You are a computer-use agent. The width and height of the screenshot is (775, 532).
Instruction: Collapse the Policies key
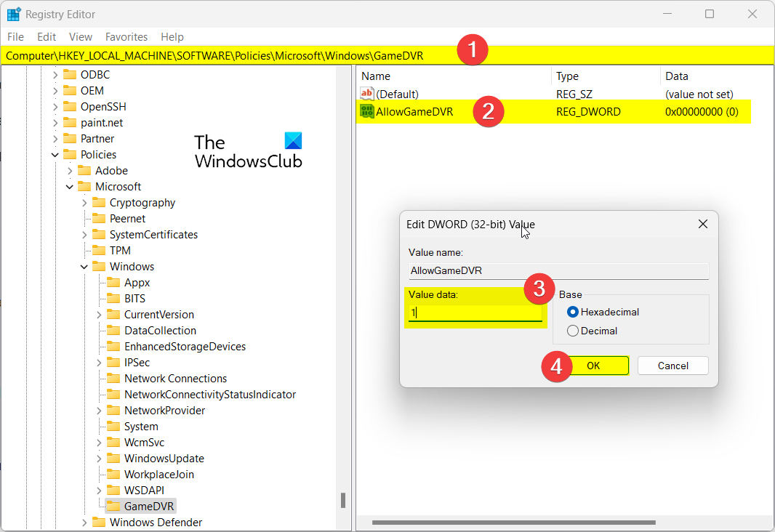[x=55, y=155]
